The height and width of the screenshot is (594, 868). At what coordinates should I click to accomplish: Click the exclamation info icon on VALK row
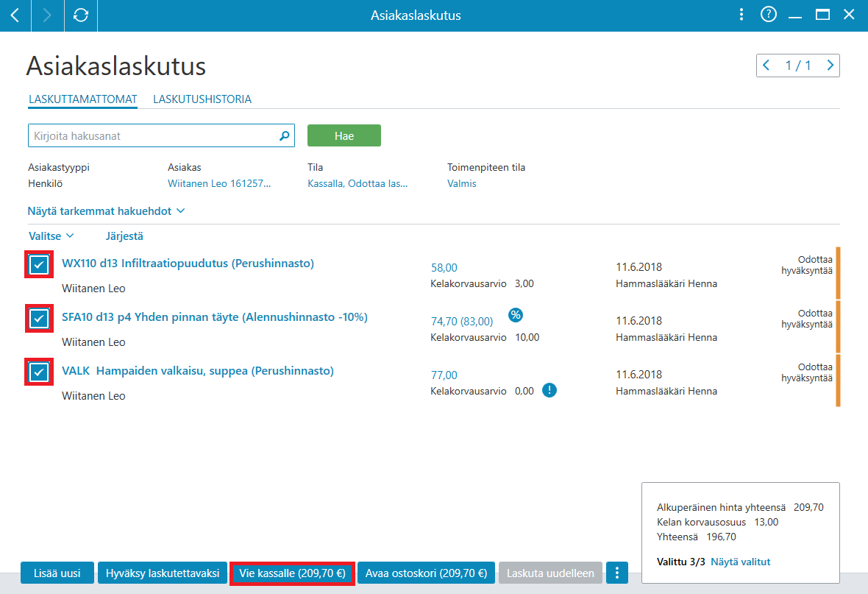(549, 391)
